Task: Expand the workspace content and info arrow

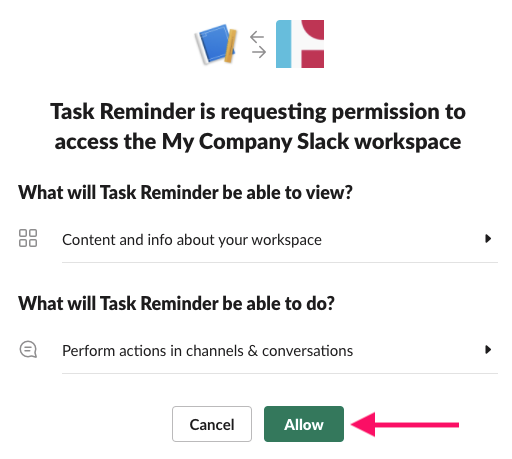Action: click(488, 239)
